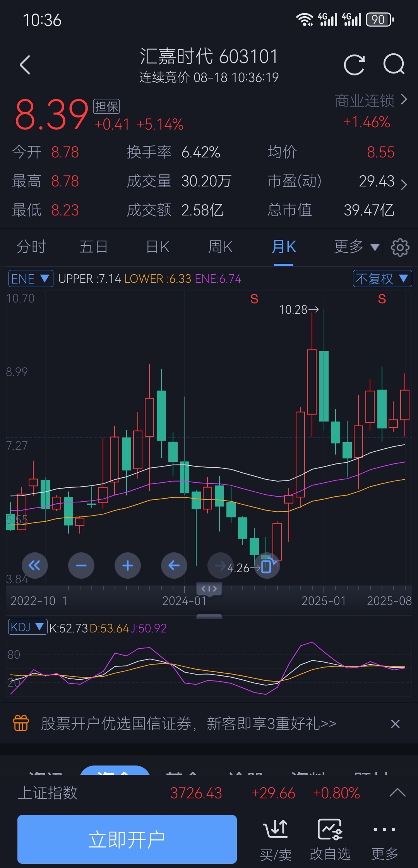
Task: Check the battery 90 indicator
Action: tap(380, 19)
